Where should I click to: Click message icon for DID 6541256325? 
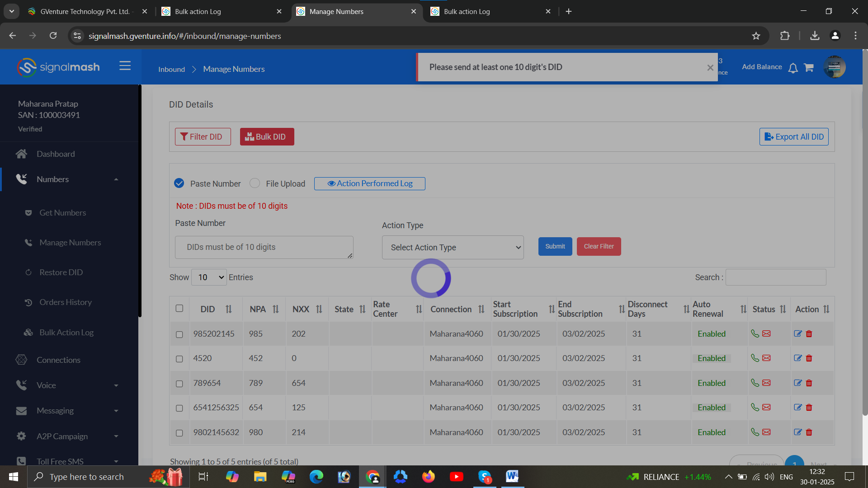tap(766, 407)
